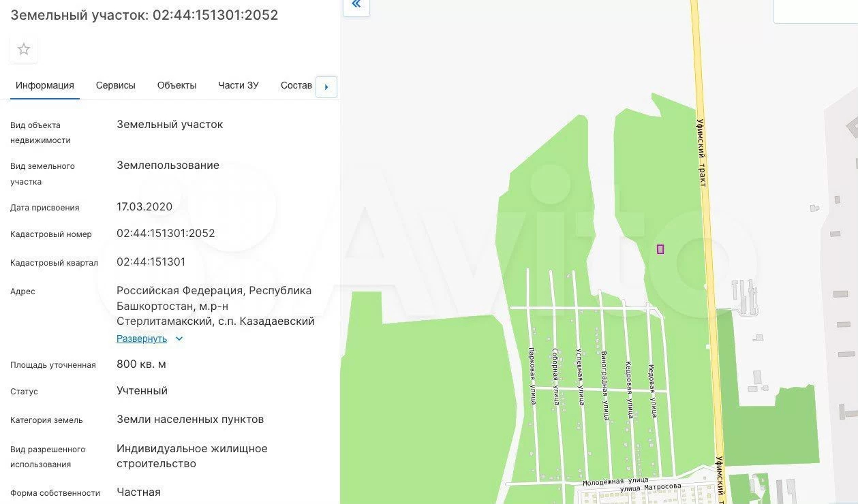The height and width of the screenshot is (504, 858).
Task: Click the full Уфимский тракт road label
Action: [x=701, y=153]
